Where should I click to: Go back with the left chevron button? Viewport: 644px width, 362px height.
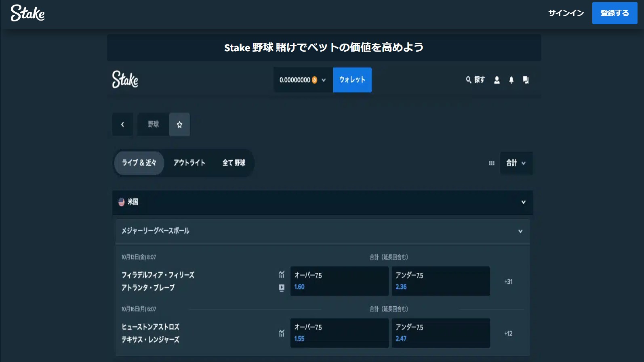click(122, 124)
